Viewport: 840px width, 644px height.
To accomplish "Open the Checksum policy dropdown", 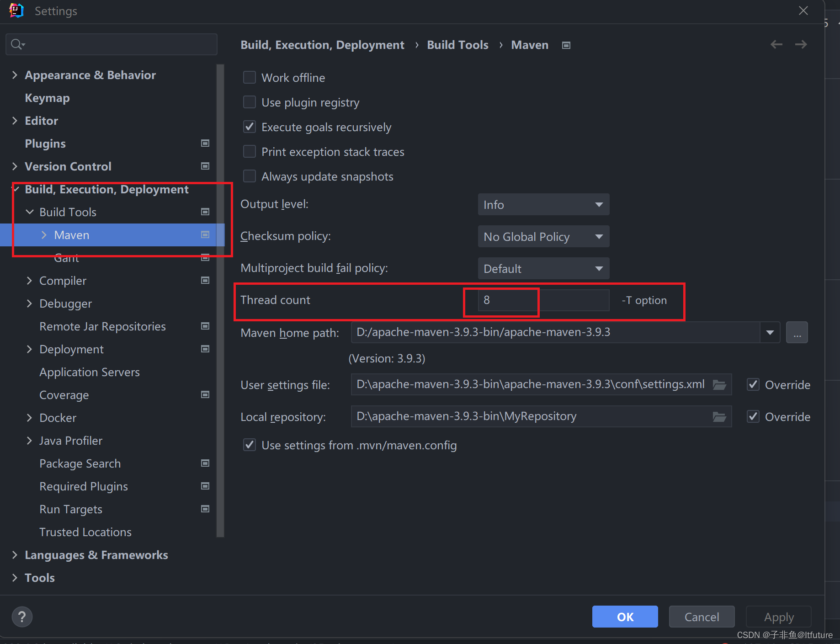I will pos(543,236).
